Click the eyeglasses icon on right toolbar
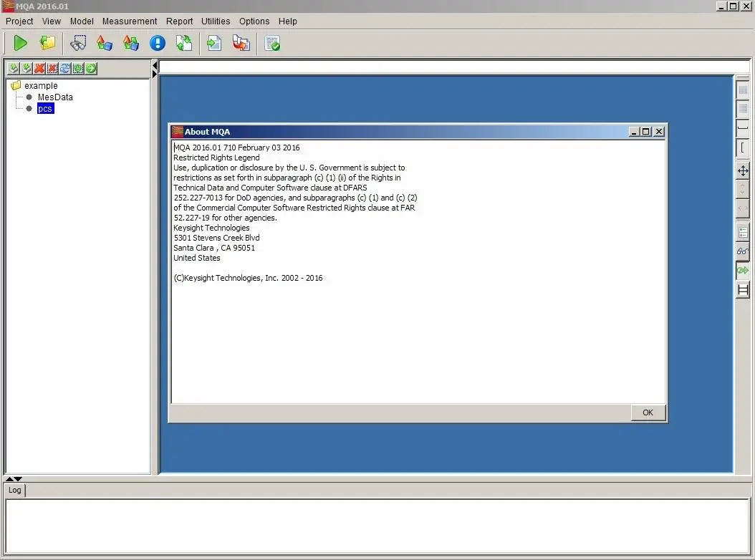Viewport: 755px width, 560px height. tap(743, 251)
